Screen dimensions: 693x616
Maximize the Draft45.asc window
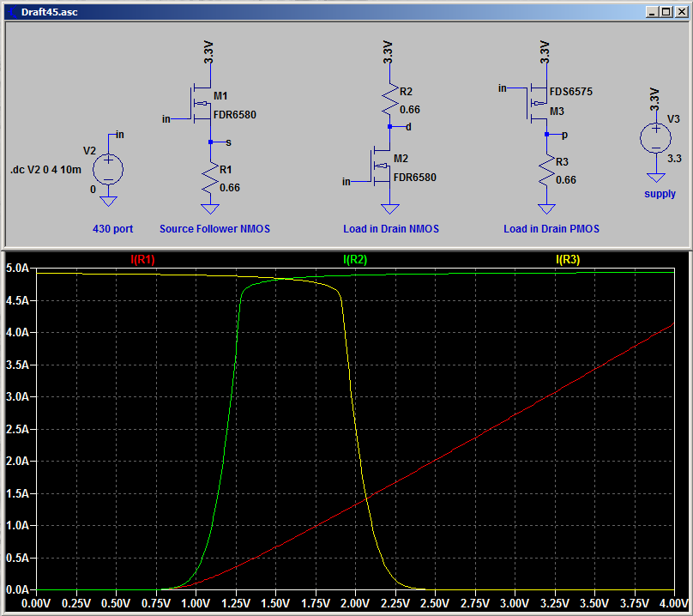click(666, 12)
